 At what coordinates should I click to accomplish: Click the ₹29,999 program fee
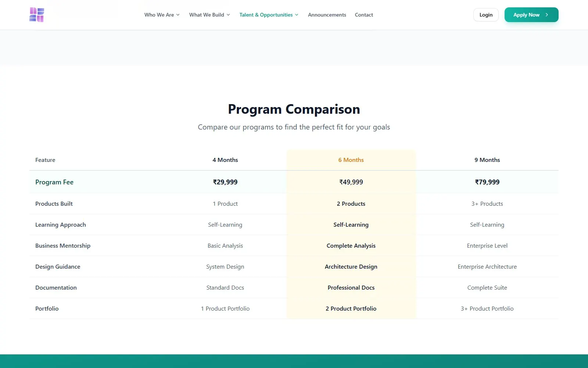click(225, 182)
